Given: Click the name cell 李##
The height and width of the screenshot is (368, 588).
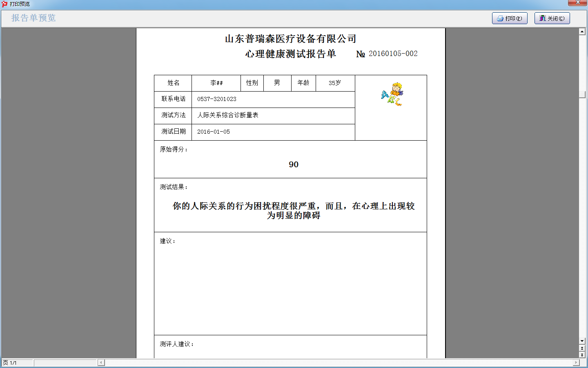Looking at the screenshot, I should pyautogui.click(x=216, y=83).
